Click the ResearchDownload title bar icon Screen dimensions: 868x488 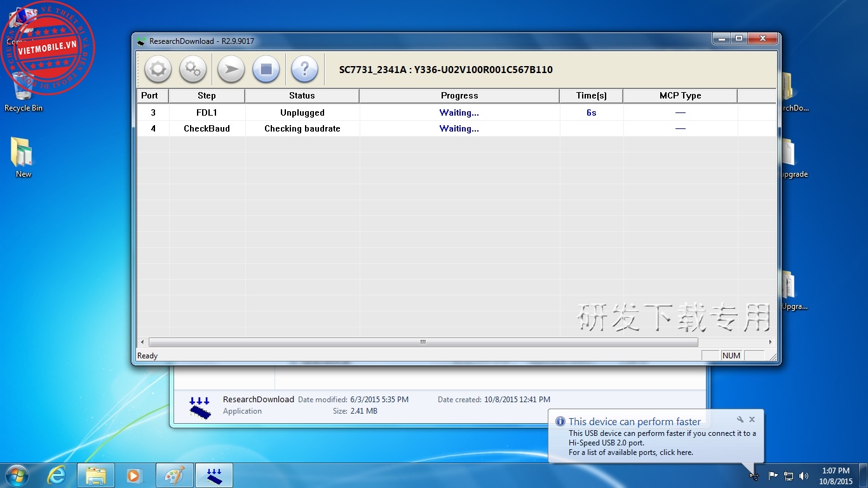pyautogui.click(x=141, y=41)
